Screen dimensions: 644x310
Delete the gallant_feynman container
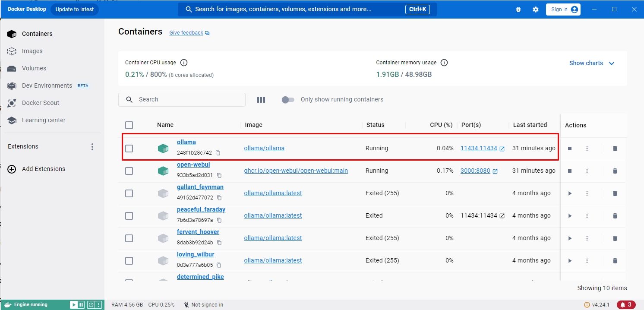615,193
